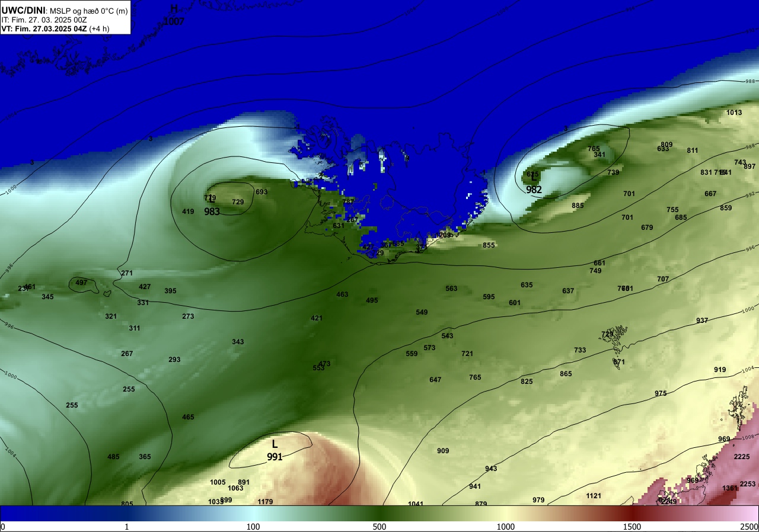Click the 733 height value
Image resolution: width=759 pixels, height=532 pixels.
pos(580,350)
